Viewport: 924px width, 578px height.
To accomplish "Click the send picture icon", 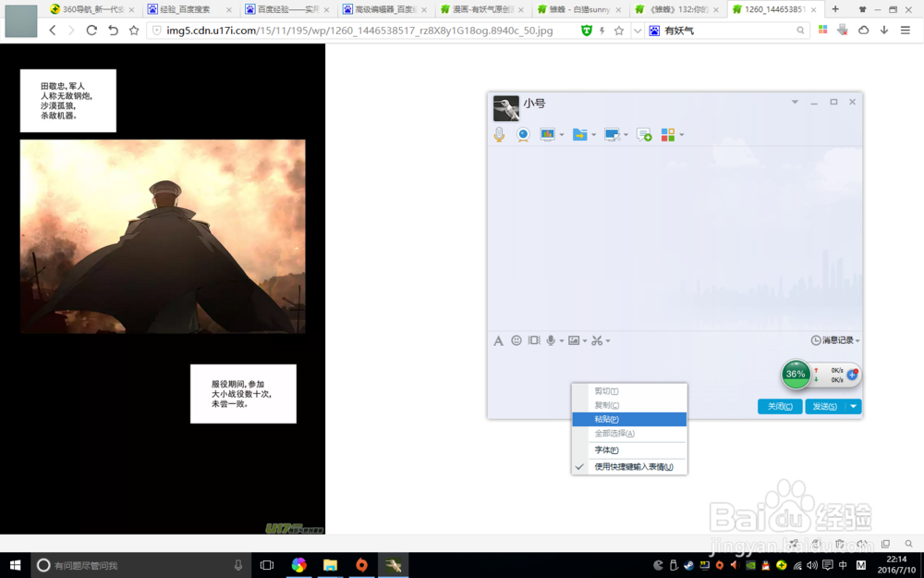I will click(x=574, y=340).
